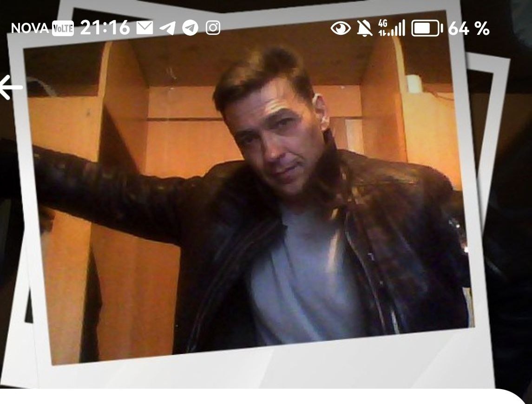The width and height of the screenshot is (532, 404).
Task: Tap the VoLTE status badge
Action: pos(63,28)
